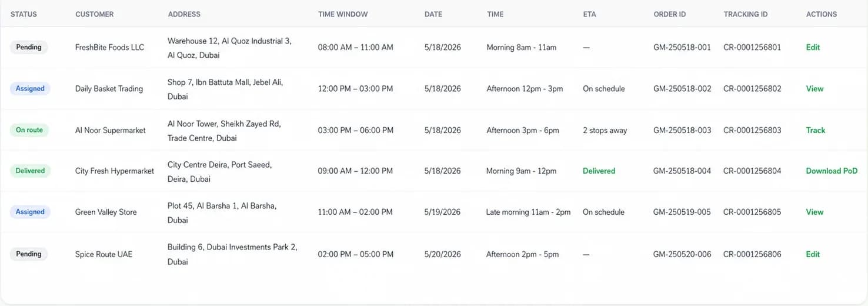Click the STATUS column header
This screenshot has width=868, height=306.
(24, 14)
